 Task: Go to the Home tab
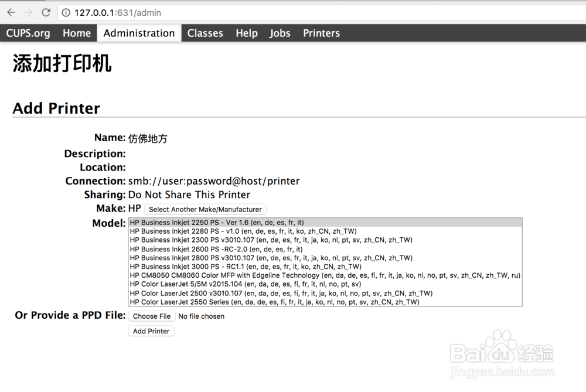[77, 33]
